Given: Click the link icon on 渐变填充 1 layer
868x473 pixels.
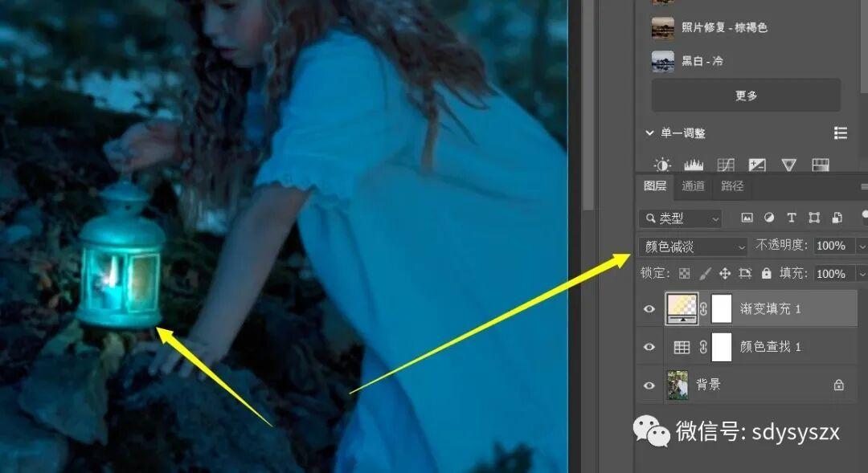Looking at the screenshot, I should tap(703, 308).
